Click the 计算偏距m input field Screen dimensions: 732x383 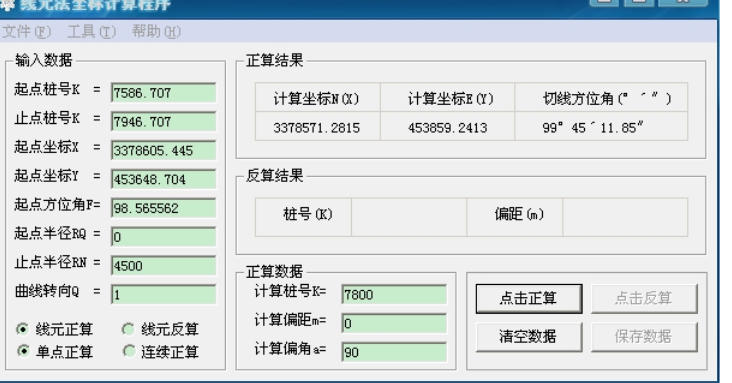394,324
